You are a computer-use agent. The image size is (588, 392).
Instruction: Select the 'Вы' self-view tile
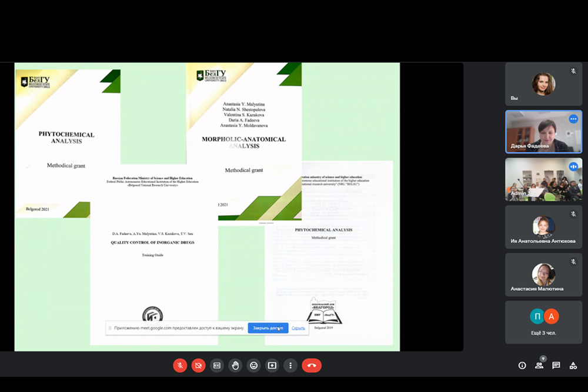pyautogui.click(x=543, y=84)
